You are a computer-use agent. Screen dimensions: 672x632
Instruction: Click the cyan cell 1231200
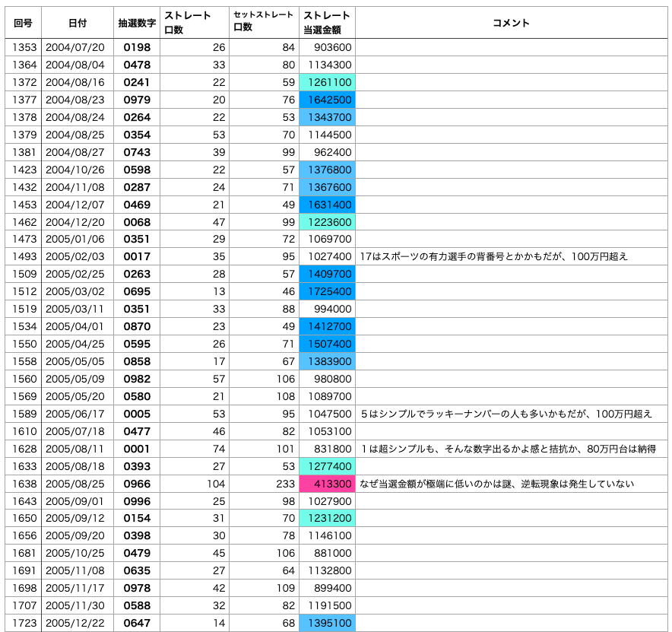click(327, 519)
